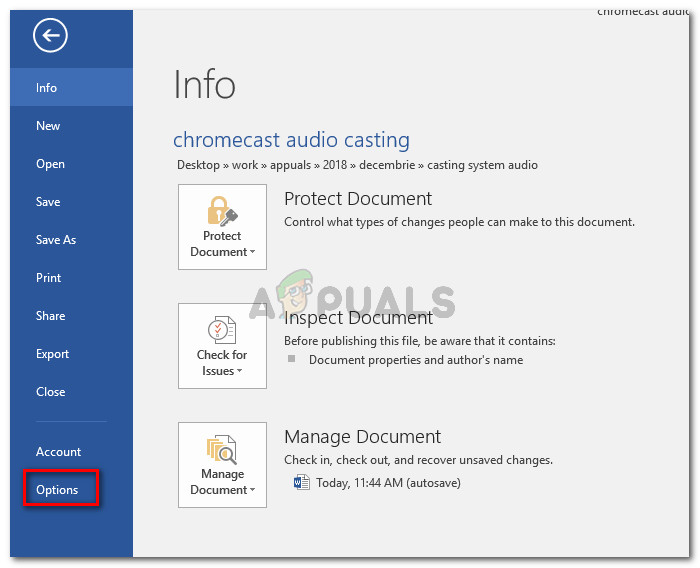Screen dimensions: 700x568
Task: Select Save As in the sidebar
Action: coord(71,240)
